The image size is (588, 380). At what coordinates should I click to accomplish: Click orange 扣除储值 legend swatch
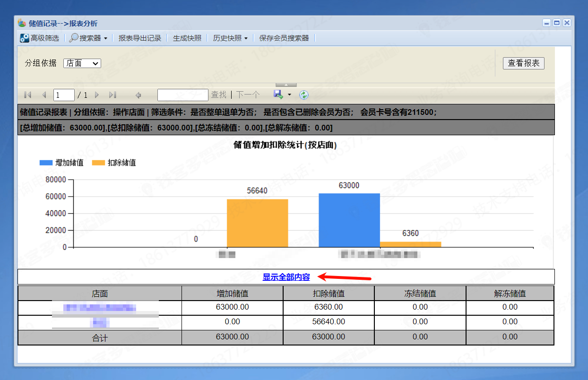pos(98,163)
